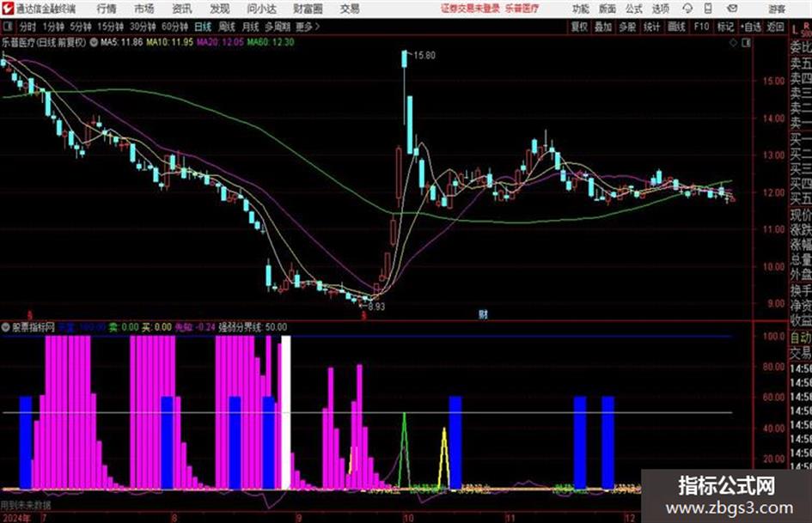Click the 买: 0.00 indicator value

[x=157, y=327]
